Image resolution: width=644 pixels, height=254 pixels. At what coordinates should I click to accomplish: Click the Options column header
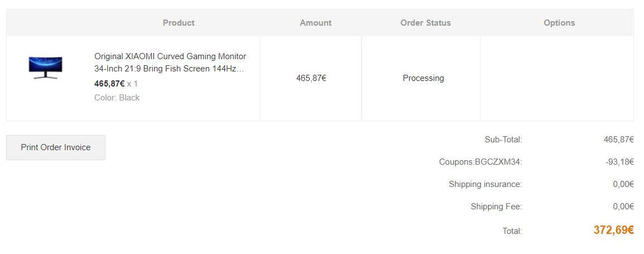pos(559,23)
